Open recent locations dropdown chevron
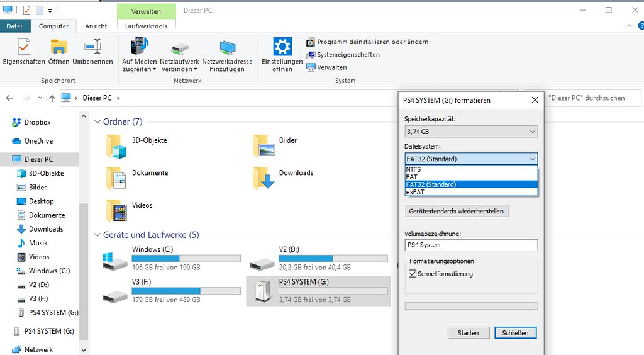This screenshot has height=355, width=644. pos(40,98)
